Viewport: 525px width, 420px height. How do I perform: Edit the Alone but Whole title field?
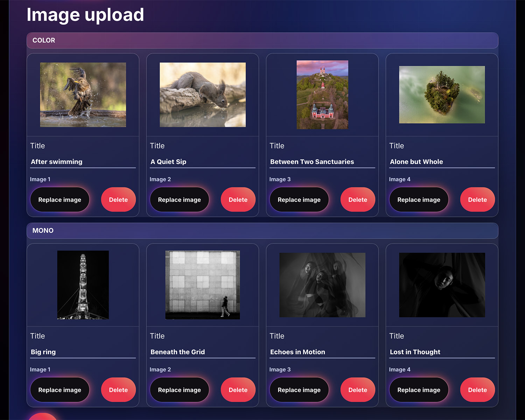tap(442, 162)
